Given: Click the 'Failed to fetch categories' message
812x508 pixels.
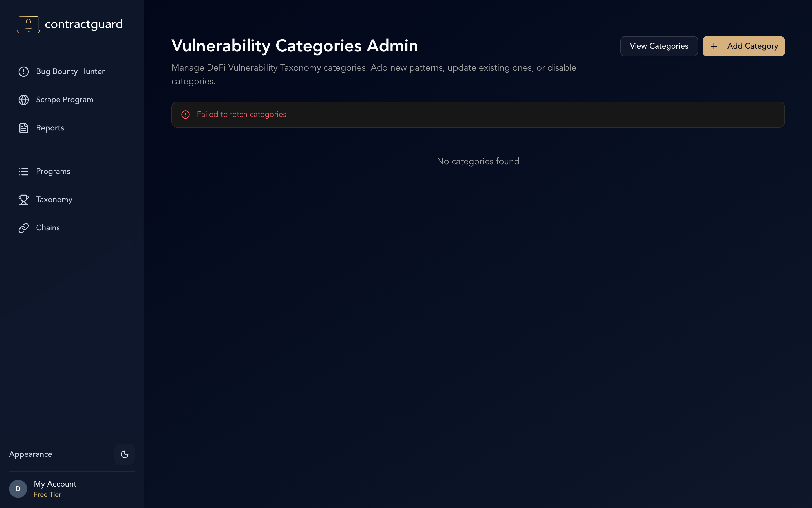Looking at the screenshot, I should tap(242, 115).
